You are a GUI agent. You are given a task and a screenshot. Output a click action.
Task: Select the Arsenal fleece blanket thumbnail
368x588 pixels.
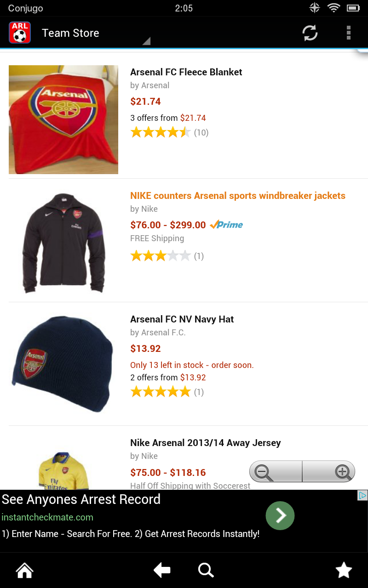63,119
